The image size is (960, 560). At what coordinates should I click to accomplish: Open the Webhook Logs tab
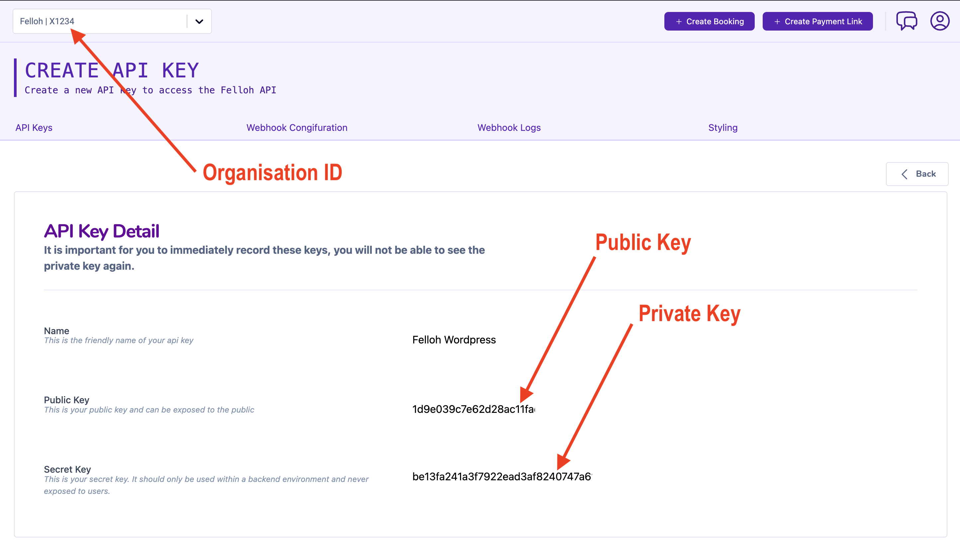509,128
